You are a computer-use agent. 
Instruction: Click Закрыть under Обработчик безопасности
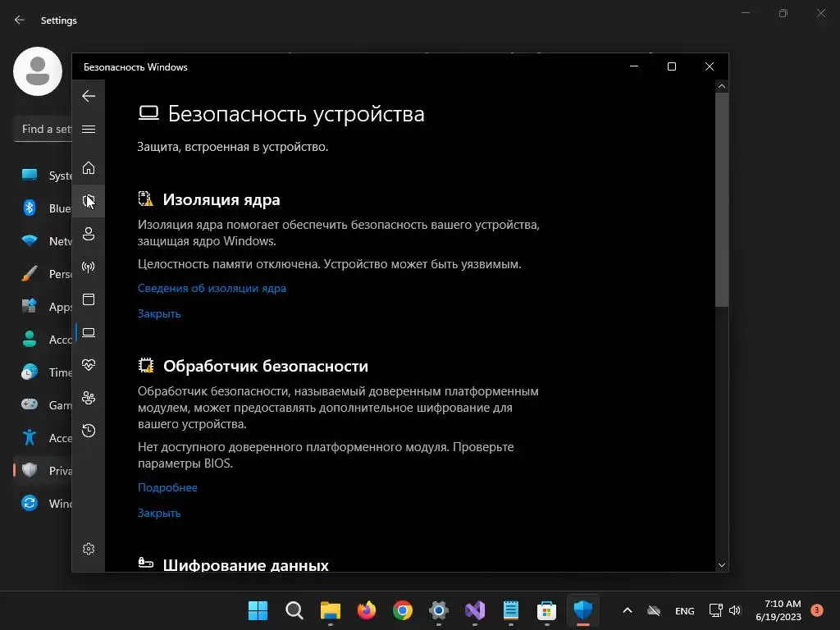click(x=159, y=513)
